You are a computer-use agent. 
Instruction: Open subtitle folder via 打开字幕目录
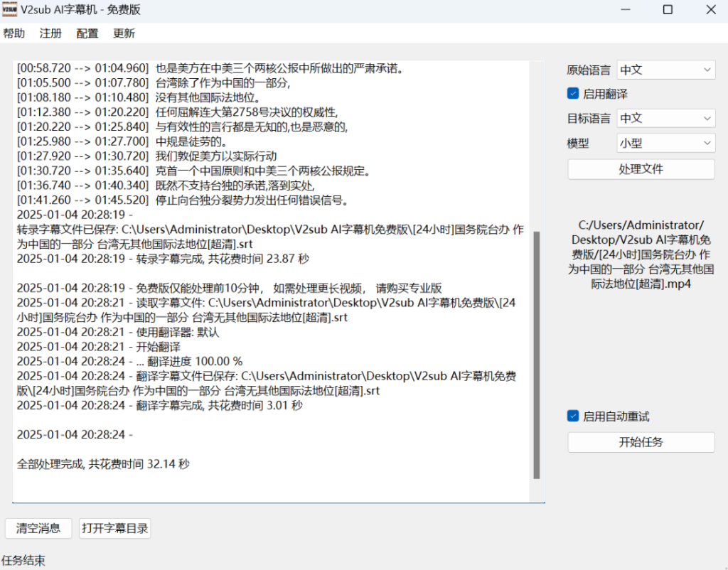click(x=114, y=528)
